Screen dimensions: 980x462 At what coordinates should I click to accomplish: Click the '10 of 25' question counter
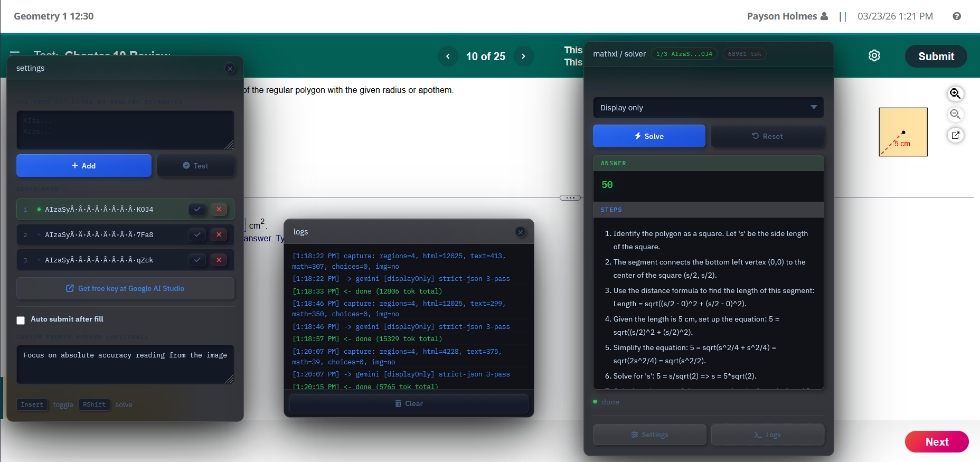click(486, 56)
